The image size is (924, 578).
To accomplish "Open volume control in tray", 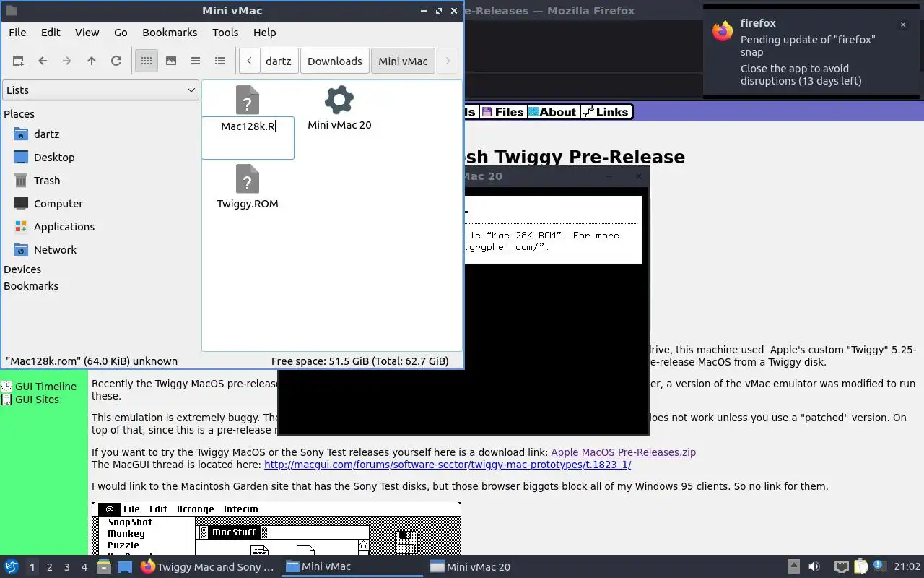I will [x=814, y=567].
